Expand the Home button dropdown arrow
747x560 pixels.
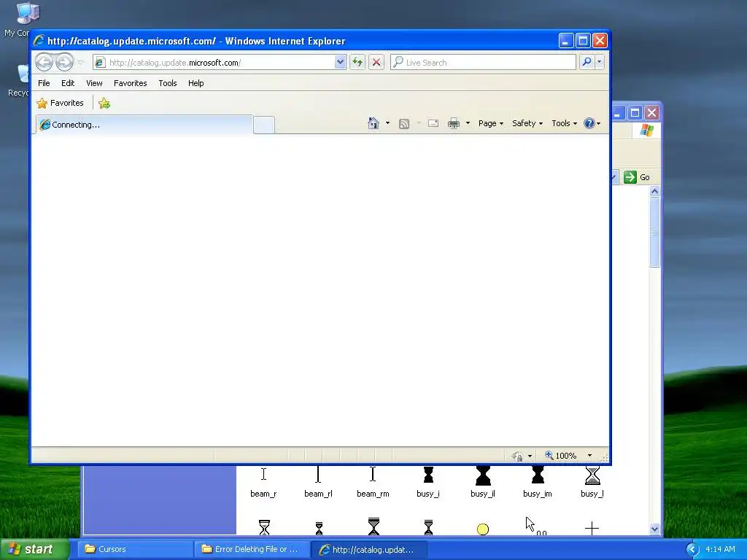(387, 123)
